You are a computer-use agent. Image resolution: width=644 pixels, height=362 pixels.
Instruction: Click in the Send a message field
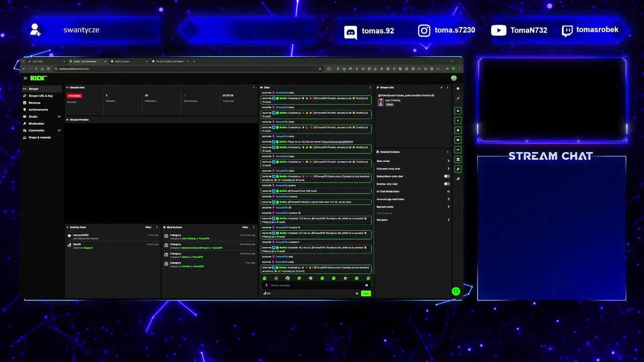tap(317, 285)
